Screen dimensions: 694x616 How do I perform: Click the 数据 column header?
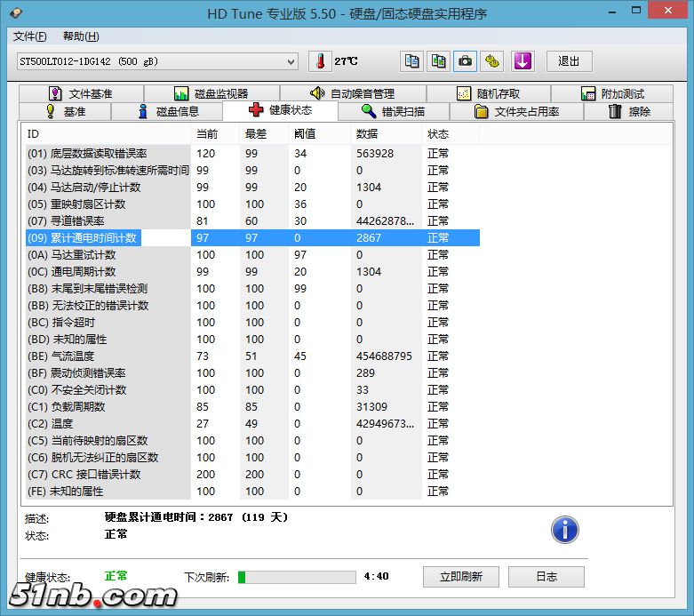click(386, 133)
